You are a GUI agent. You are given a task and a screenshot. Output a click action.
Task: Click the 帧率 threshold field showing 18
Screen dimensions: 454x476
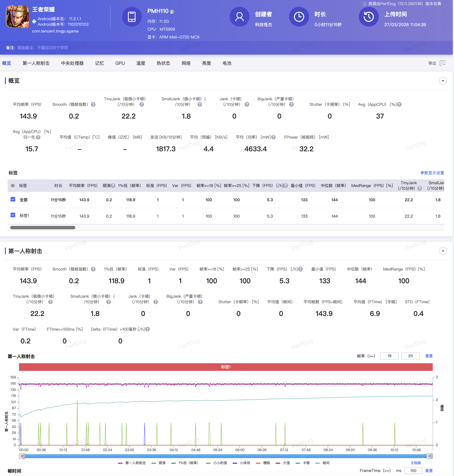point(389,356)
